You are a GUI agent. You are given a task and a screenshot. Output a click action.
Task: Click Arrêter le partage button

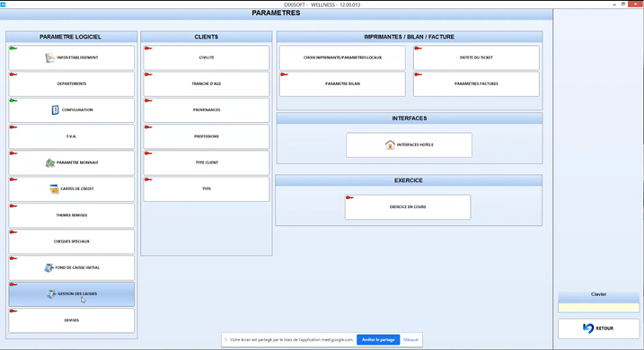click(x=378, y=340)
